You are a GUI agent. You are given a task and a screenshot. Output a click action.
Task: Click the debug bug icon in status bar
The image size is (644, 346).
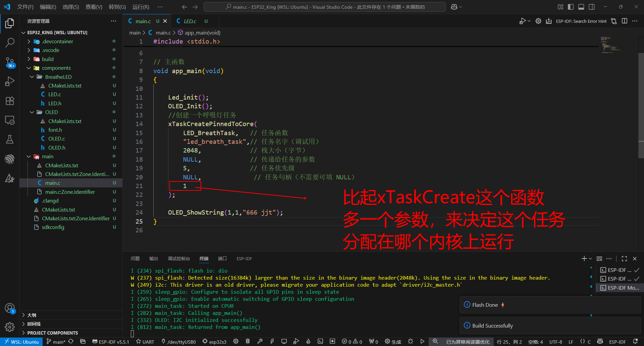click(411, 341)
